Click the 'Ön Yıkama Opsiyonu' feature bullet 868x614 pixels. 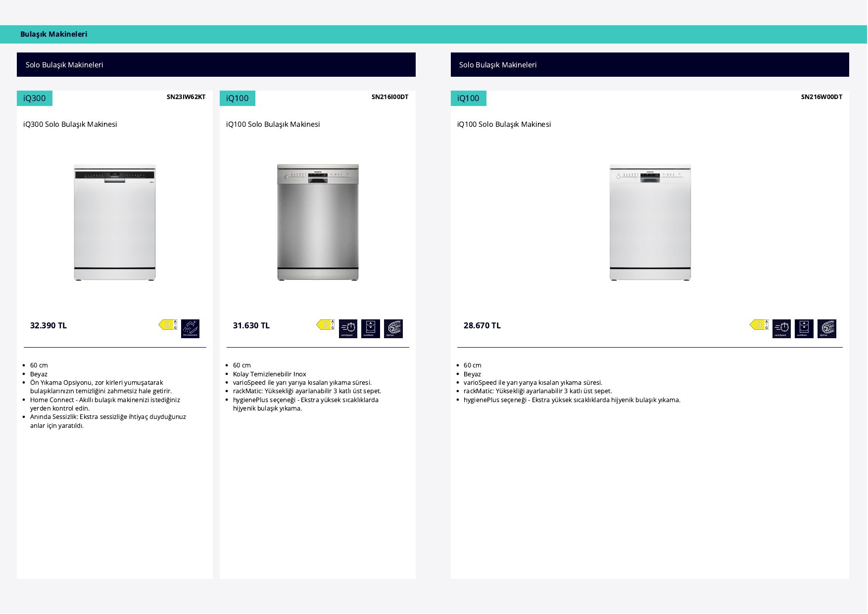[101, 387]
